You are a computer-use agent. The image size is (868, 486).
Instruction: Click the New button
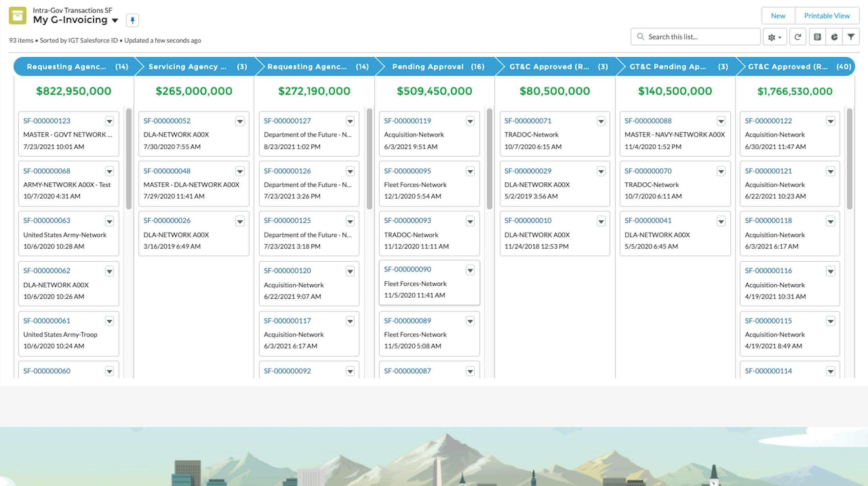point(778,16)
